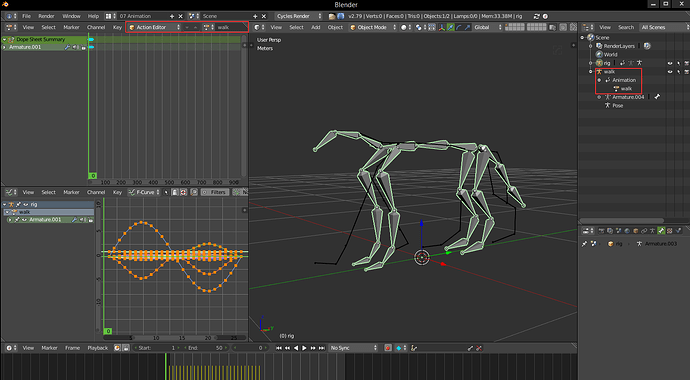Open the timeline Frame menu
This screenshot has width=690, height=380.
72,348
